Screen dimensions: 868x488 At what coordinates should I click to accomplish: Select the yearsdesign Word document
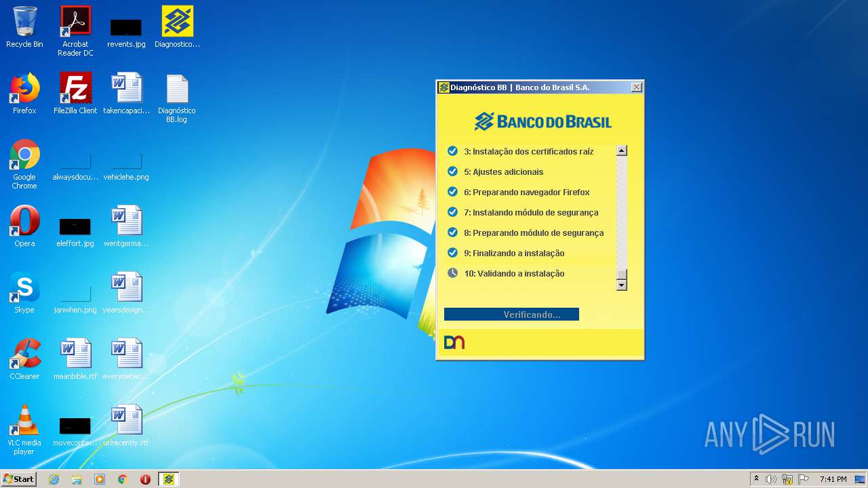(x=126, y=293)
